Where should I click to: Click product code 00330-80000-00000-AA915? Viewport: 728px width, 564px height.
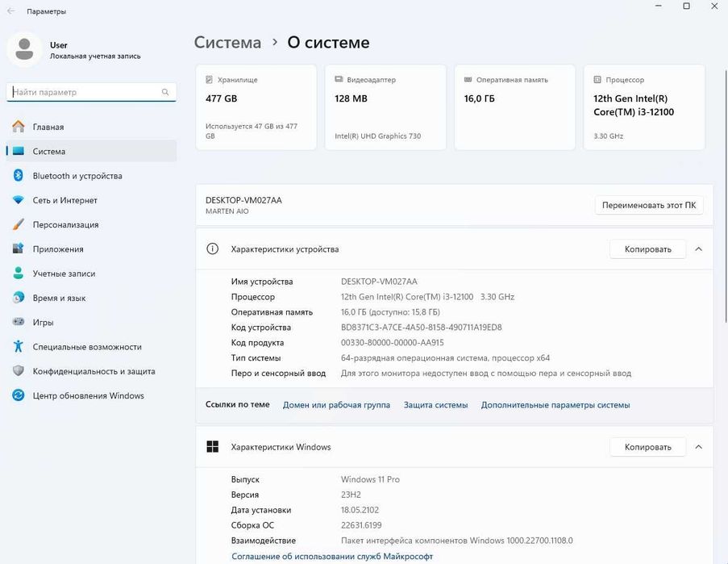click(x=393, y=342)
